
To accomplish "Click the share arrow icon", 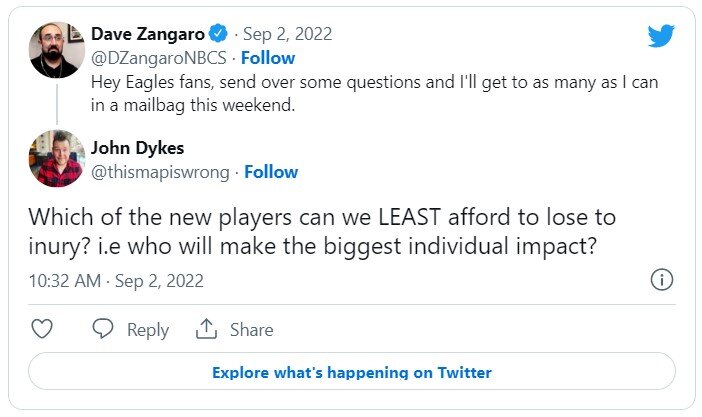I will pos(207,329).
